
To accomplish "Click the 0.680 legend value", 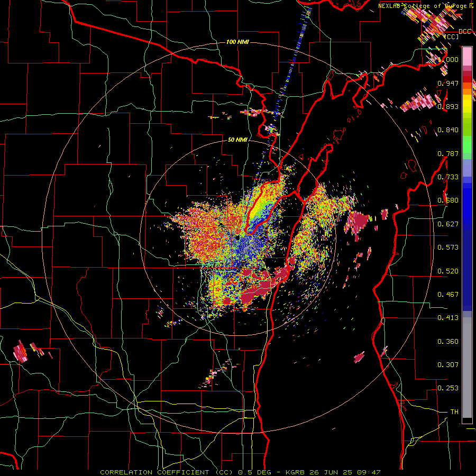I will pos(448,200).
